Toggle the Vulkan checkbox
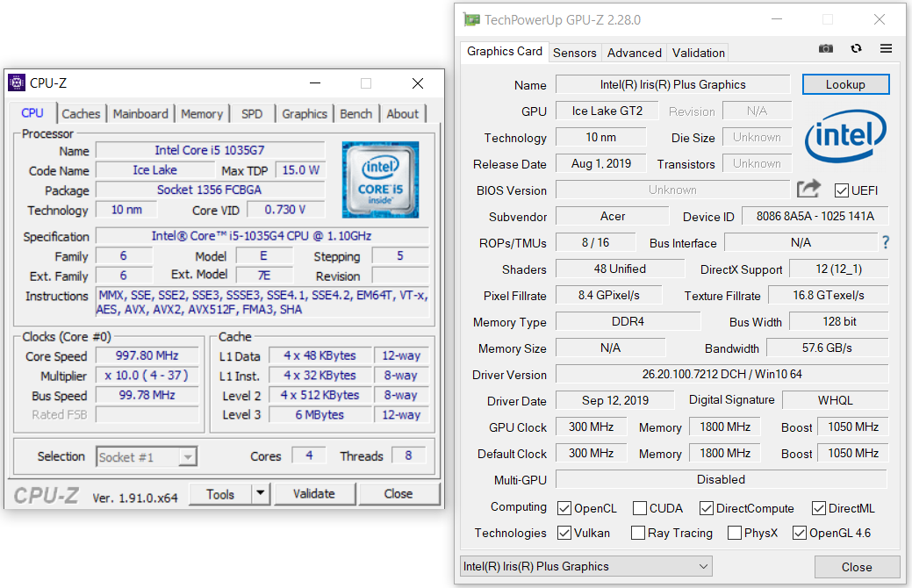 tap(564, 533)
